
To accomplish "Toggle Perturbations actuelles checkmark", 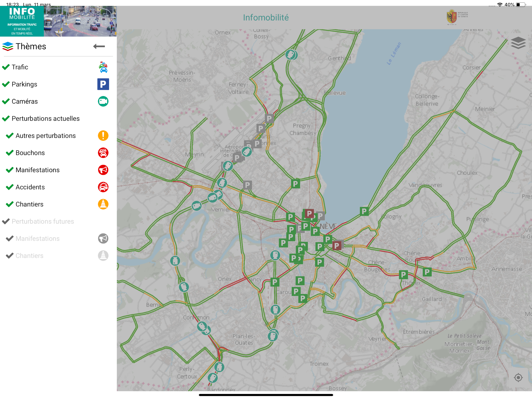I will (6, 118).
